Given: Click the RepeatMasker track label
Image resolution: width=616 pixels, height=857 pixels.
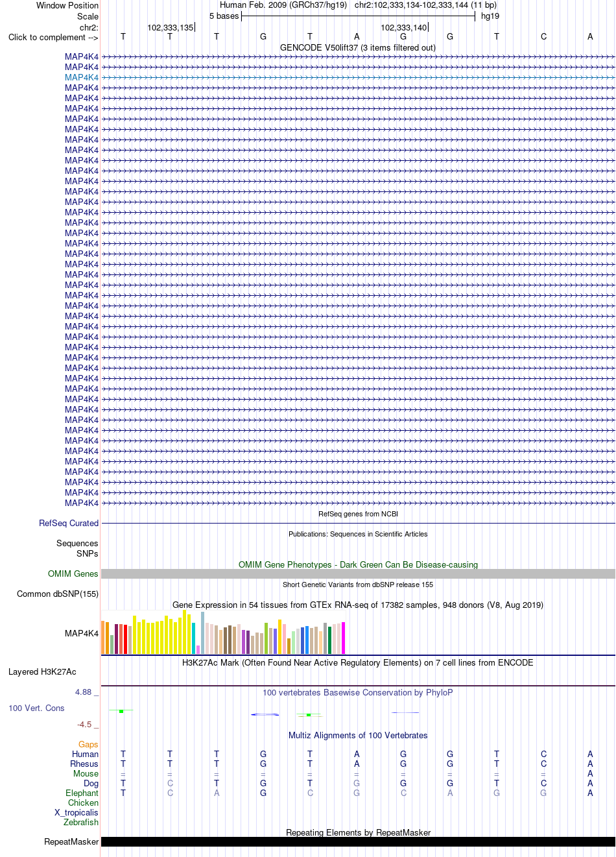Looking at the screenshot, I should tap(71, 841).
